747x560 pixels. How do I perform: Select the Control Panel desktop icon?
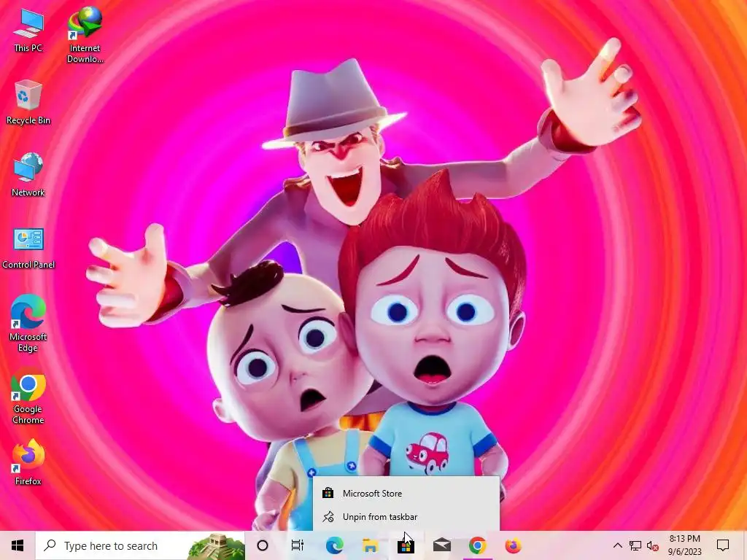point(28,248)
